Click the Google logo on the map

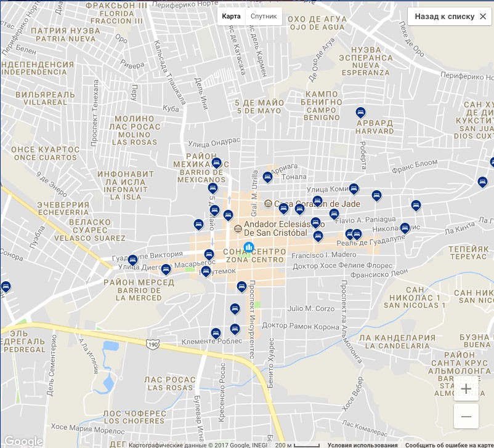coord(23,441)
